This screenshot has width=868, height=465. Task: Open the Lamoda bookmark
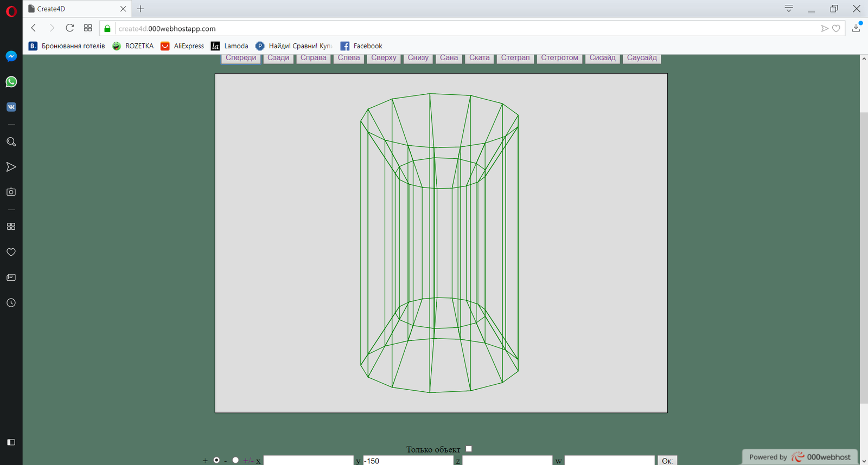click(229, 46)
